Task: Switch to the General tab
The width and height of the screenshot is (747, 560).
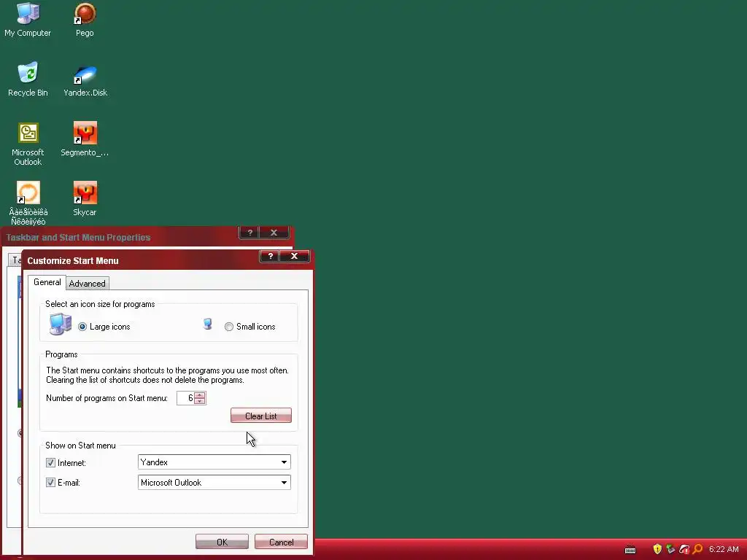Action: [x=47, y=282]
